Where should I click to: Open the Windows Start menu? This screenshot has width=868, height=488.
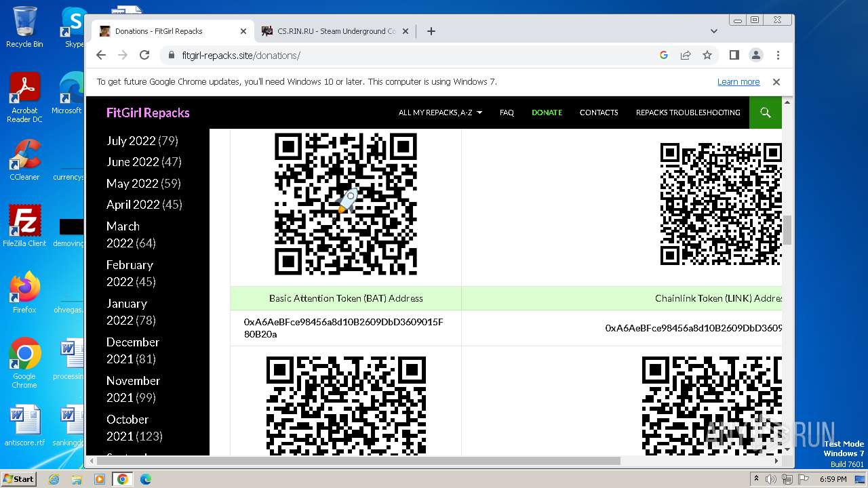(19, 479)
